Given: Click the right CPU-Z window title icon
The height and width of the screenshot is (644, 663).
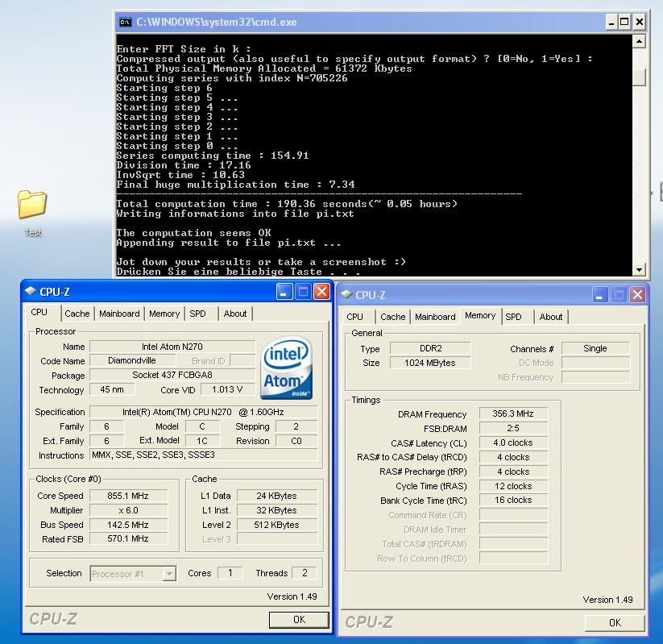Looking at the screenshot, I should pyautogui.click(x=346, y=294).
